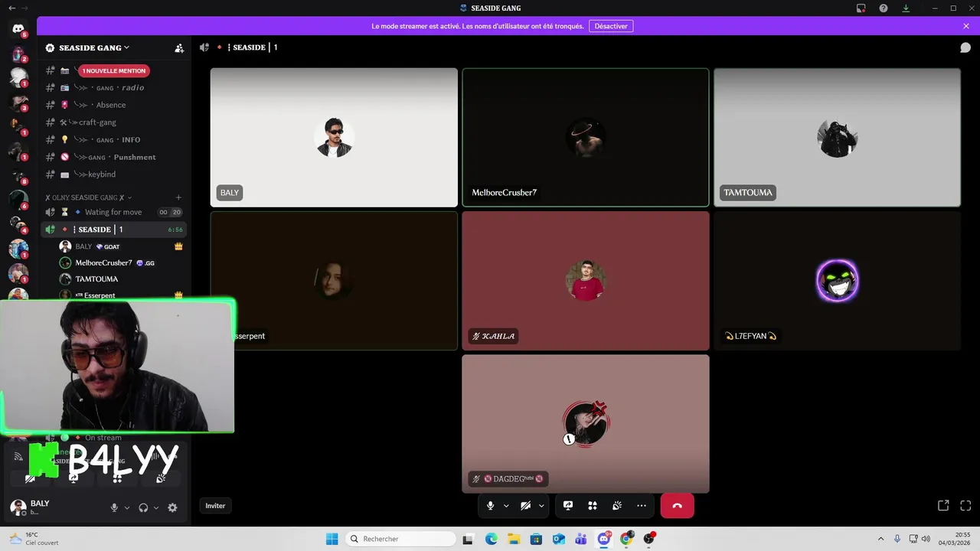The width and height of the screenshot is (980, 551).
Task: Go back with the title bar arrow
Action: point(11,8)
